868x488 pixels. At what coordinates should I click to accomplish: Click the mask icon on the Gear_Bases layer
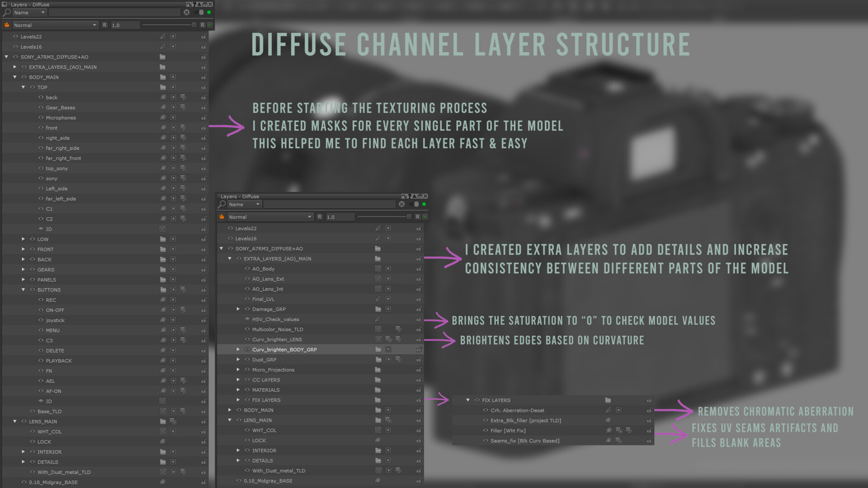(173, 108)
